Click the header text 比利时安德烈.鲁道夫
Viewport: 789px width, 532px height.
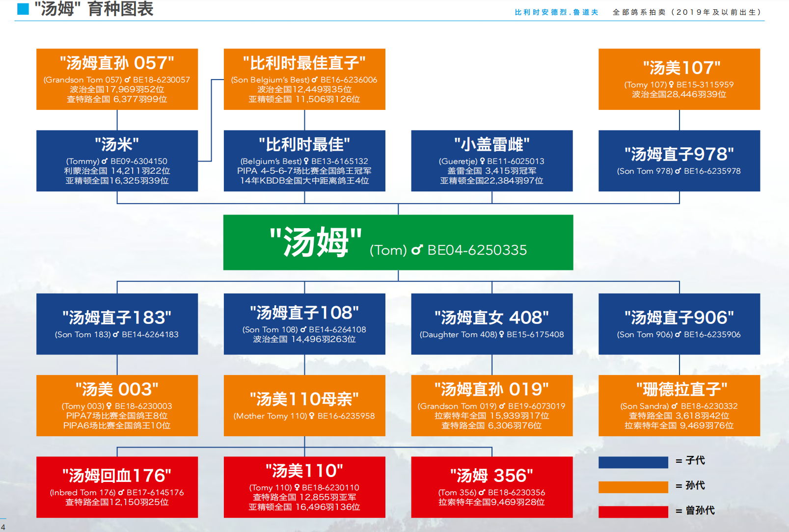[556, 12]
